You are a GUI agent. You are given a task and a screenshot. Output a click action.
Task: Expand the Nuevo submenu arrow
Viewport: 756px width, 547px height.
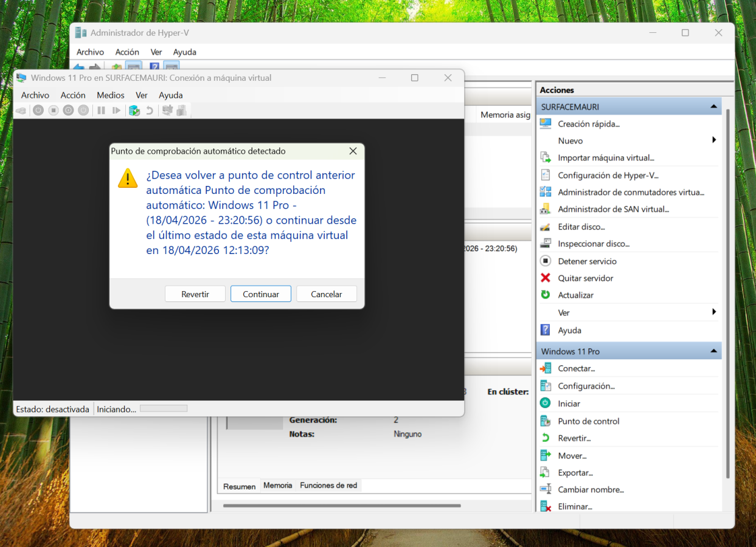tap(714, 140)
